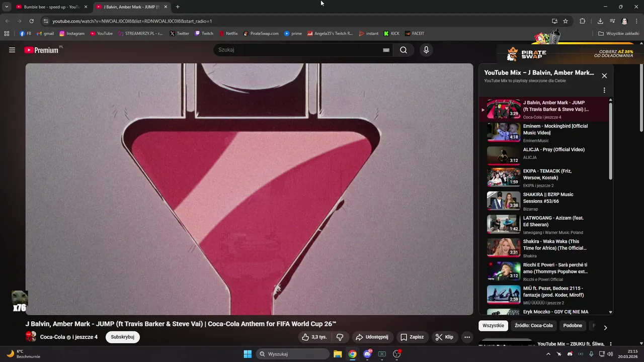View site information icon in address bar
644x362 pixels.
[x=46, y=21]
